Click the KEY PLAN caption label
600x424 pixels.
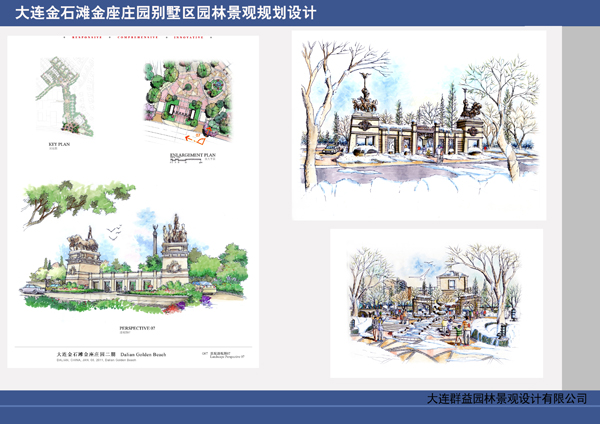tap(59, 144)
